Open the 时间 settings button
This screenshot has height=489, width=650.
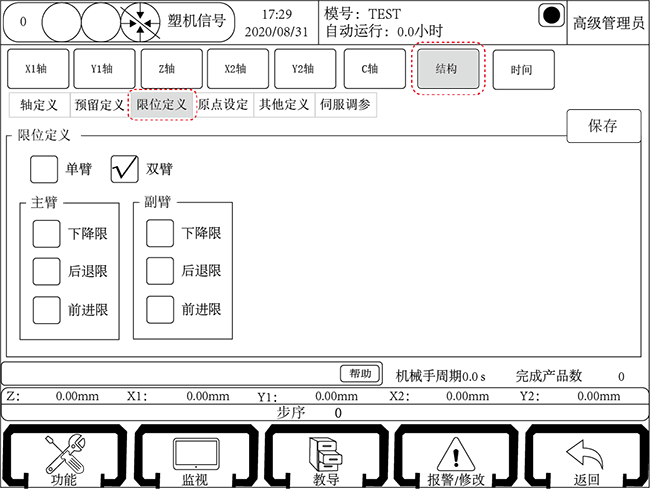coord(521,70)
